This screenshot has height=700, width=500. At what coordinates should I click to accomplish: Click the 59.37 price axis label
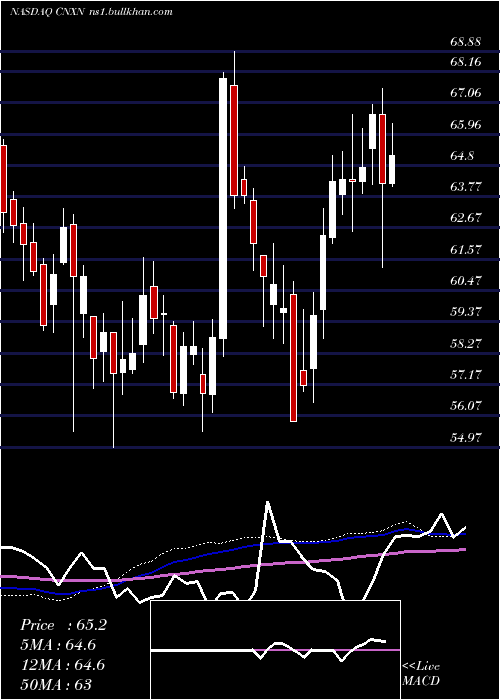pos(466,311)
